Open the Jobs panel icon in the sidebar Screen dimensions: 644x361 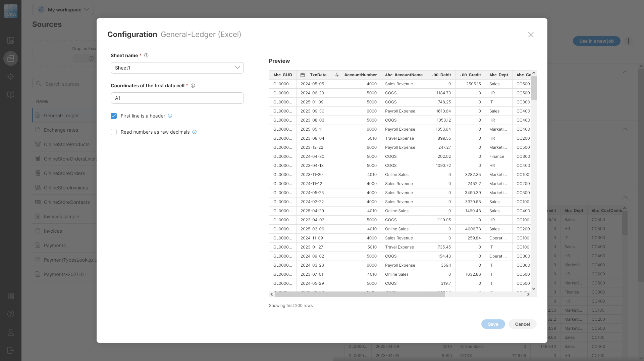point(11,40)
